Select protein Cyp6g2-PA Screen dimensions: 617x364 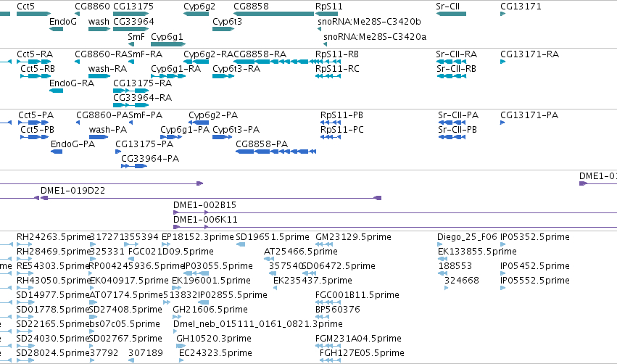199,123
